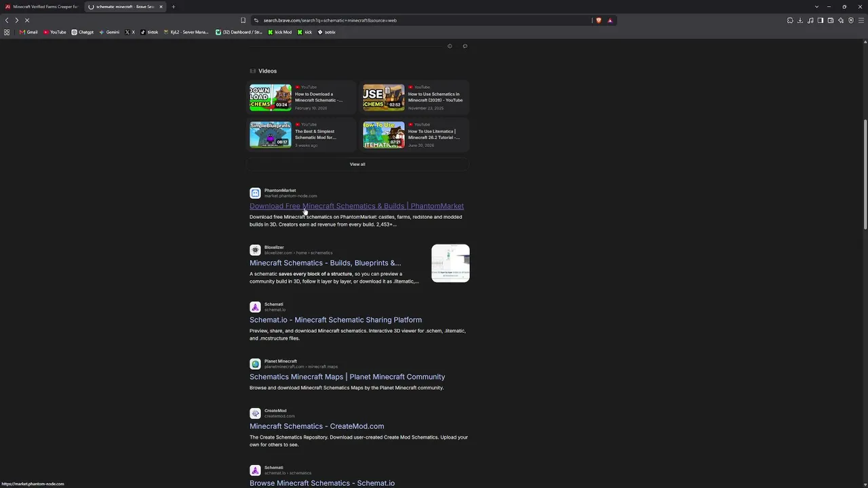The height and width of the screenshot is (488, 868).
Task: Click the 'Videos' section heading
Action: [267, 71]
